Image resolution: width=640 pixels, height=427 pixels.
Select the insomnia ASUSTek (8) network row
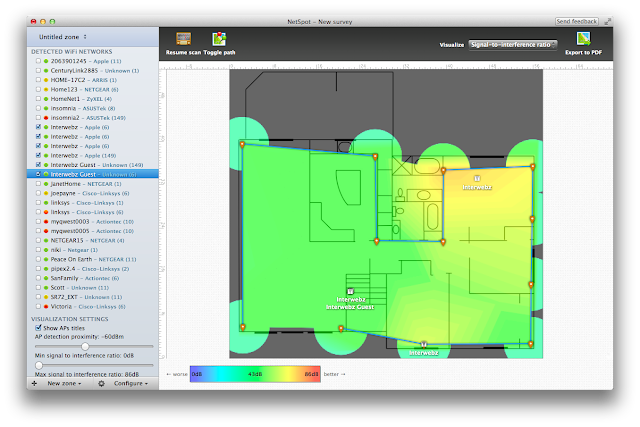coord(93,108)
